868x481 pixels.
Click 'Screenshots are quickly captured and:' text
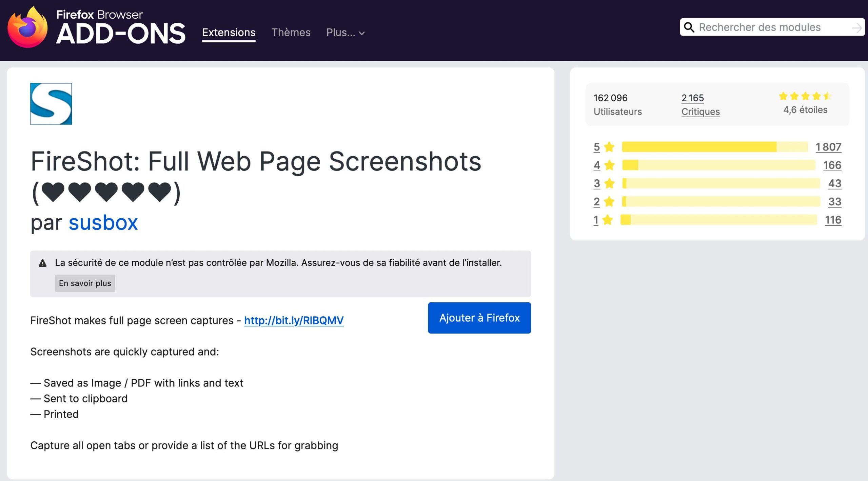click(125, 352)
